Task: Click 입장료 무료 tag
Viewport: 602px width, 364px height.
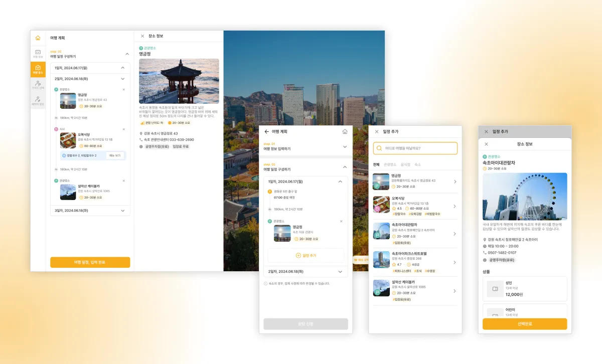Action: point(181,146)
